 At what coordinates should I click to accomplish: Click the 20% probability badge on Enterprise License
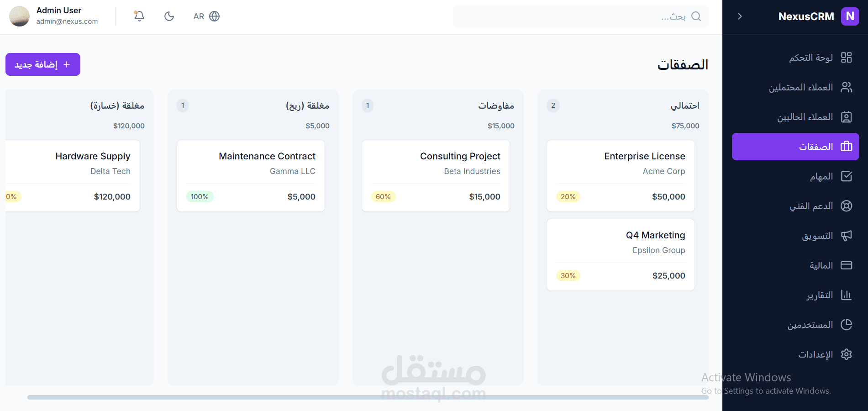568,197
